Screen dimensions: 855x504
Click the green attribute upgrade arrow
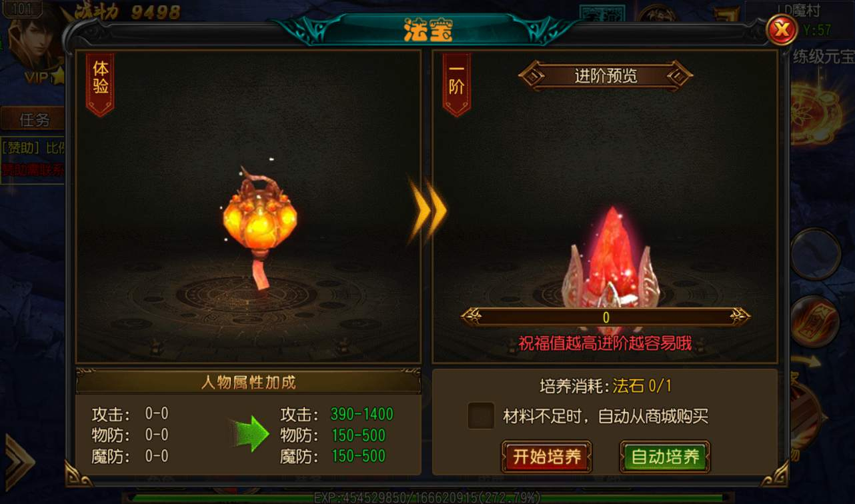[251, 435]
